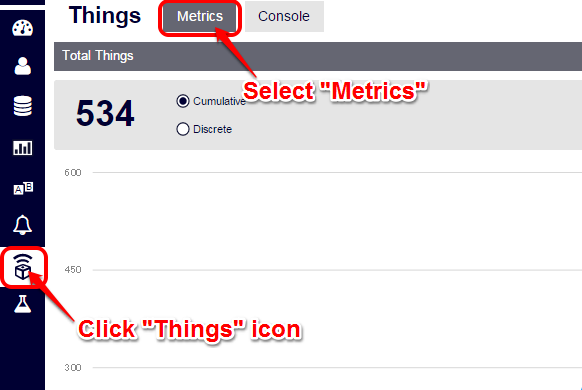Switch to the Discrete radio option

click(x=183, y=129)
